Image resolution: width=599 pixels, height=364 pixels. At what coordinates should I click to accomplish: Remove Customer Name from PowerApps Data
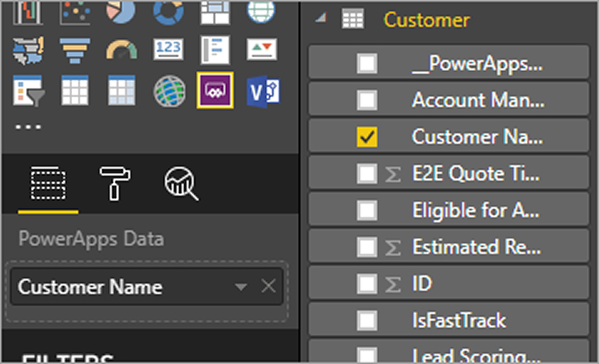269,285
